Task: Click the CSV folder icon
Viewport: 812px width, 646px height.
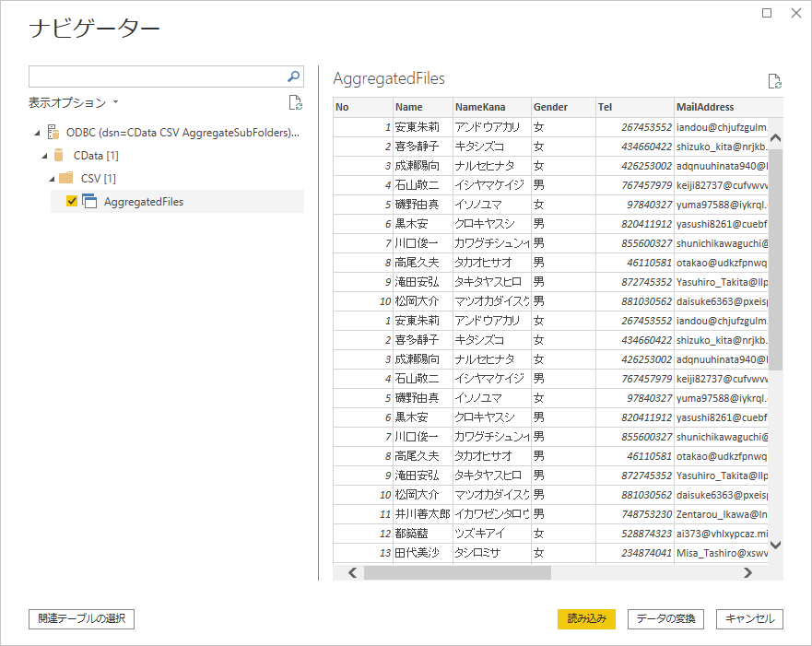Action: pos(66,178)
